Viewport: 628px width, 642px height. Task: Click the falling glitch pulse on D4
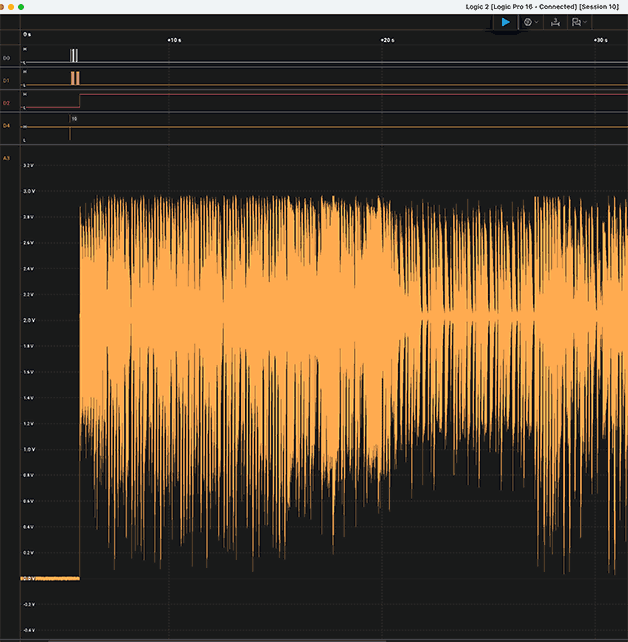(x=70, y=133)
